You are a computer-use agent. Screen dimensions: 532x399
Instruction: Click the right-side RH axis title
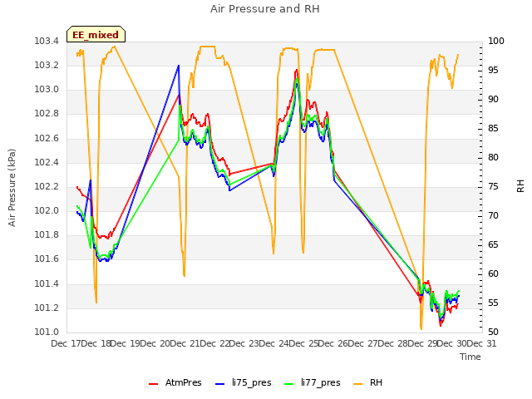click(520, 186)
